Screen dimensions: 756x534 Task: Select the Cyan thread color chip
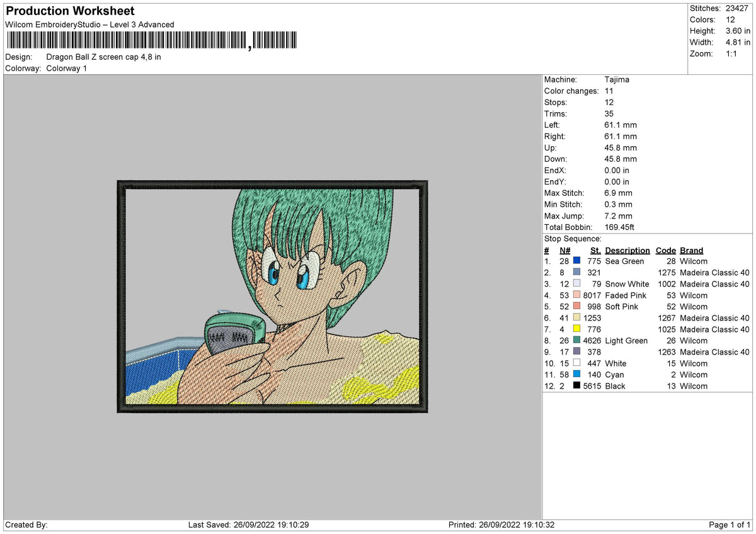pos(576,375)
